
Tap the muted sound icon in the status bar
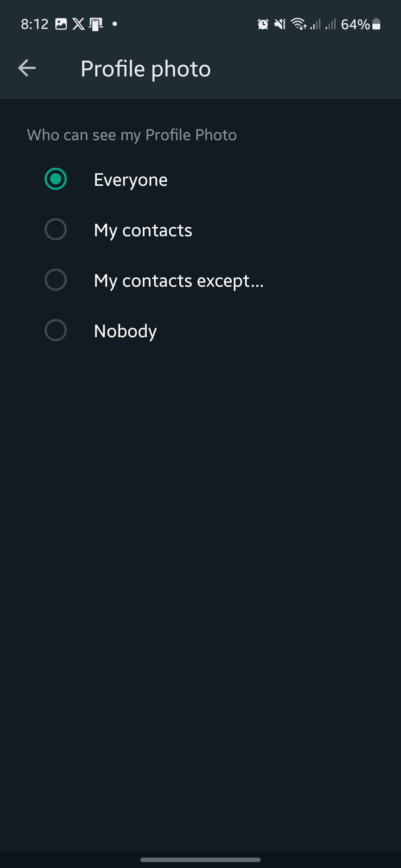click(x=280, y=24)
